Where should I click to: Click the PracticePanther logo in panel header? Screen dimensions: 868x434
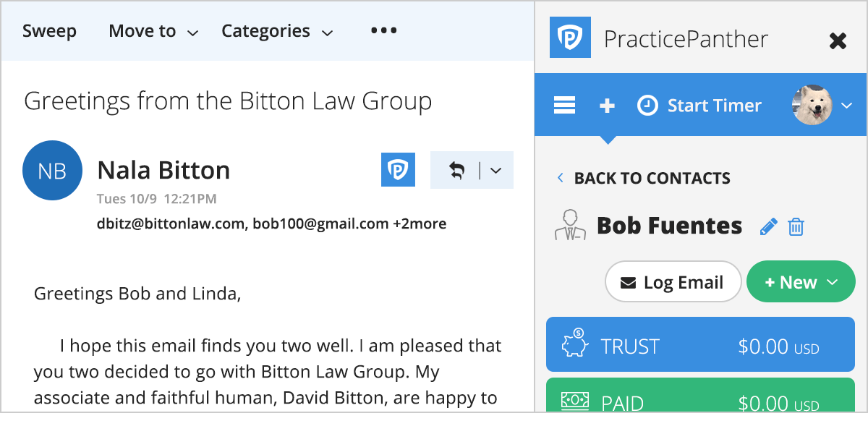point(570,38)
